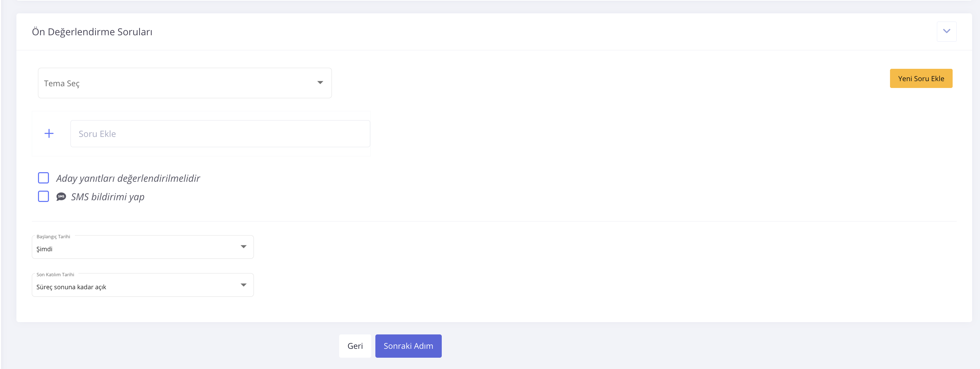Proceed with the Sonraki Adım button

click(x=408, y=346)
